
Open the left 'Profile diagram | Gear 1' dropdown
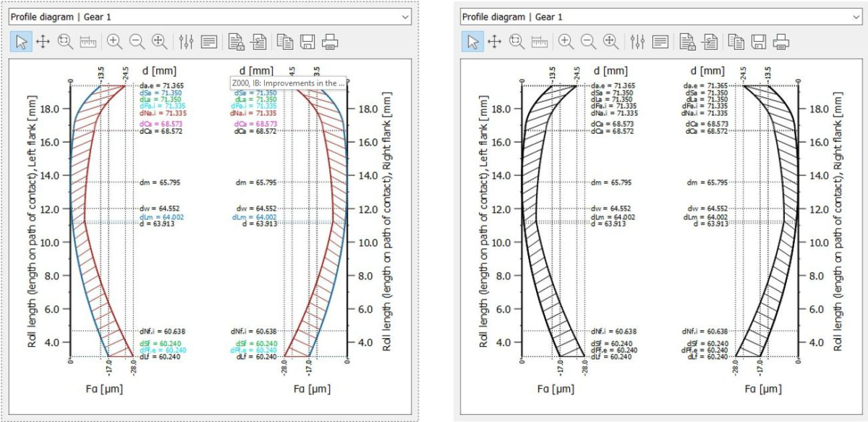click(x=210, y=16)
